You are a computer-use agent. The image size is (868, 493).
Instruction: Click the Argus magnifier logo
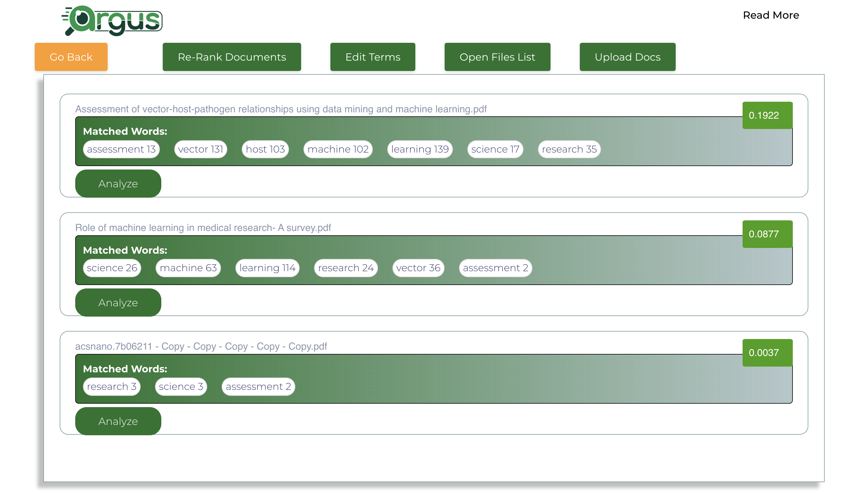(112, 21)
